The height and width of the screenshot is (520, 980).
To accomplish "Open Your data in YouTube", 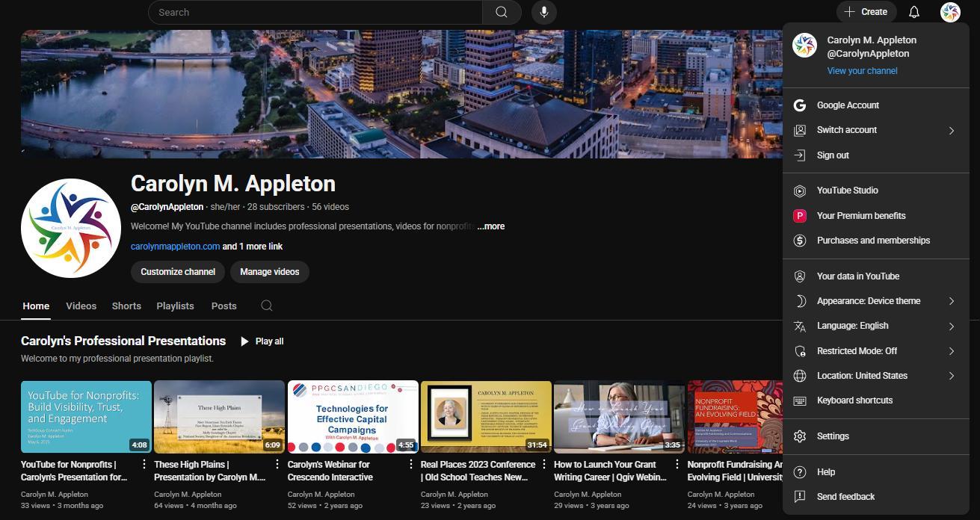I will [875, 276].
